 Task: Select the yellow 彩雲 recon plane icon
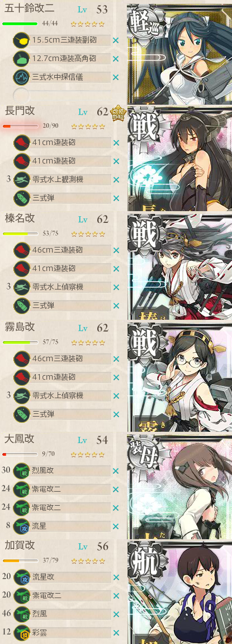21,633
